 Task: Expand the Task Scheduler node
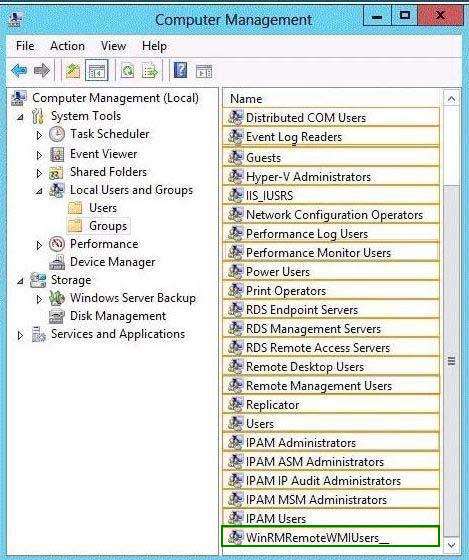[39, 135]
